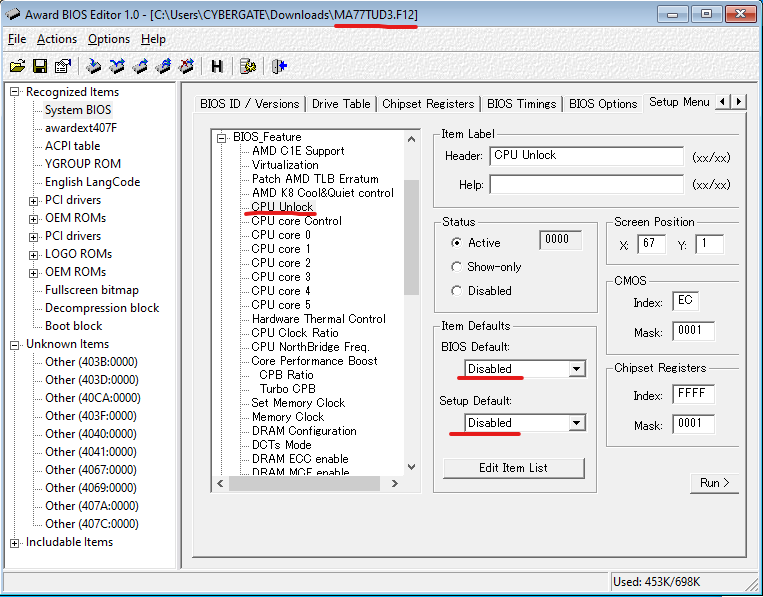Collapse the BIOS_Feature tree node
The image size is (763, 597).
point(222,138)
